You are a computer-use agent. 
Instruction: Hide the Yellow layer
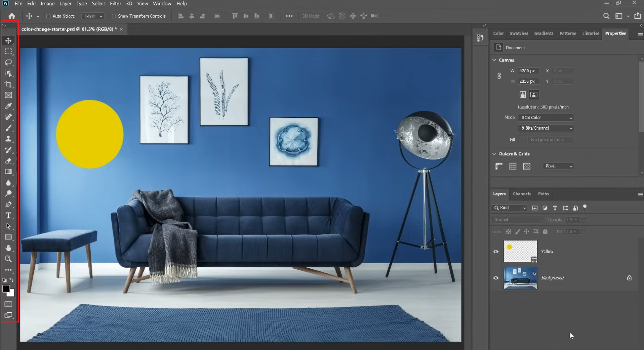496,251
